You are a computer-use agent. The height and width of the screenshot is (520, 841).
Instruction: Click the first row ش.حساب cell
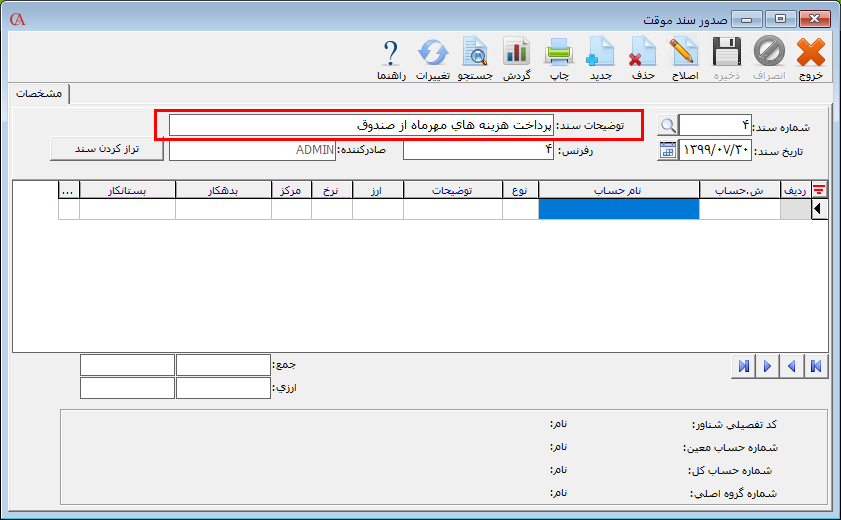coord(740,209)
